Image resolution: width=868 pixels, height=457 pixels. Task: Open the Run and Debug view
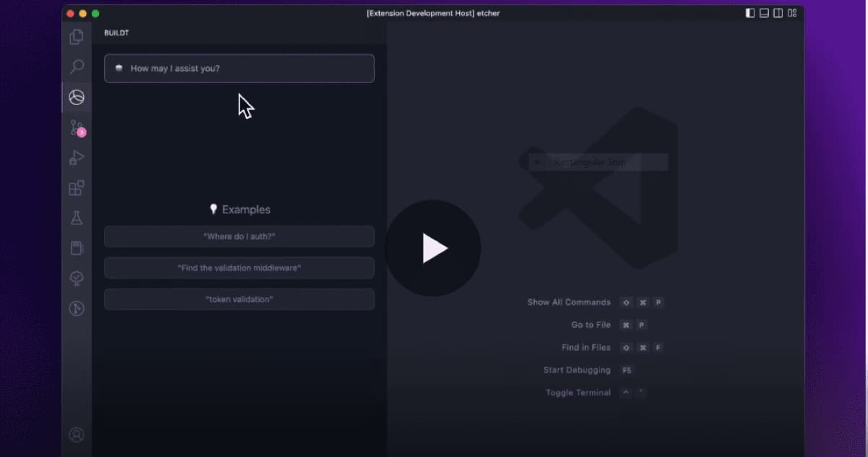tap(76, 158)
